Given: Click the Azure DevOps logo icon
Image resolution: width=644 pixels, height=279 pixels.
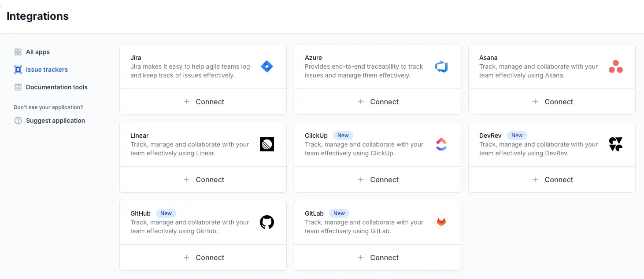Looking at the screenshot, I should 441,66.
